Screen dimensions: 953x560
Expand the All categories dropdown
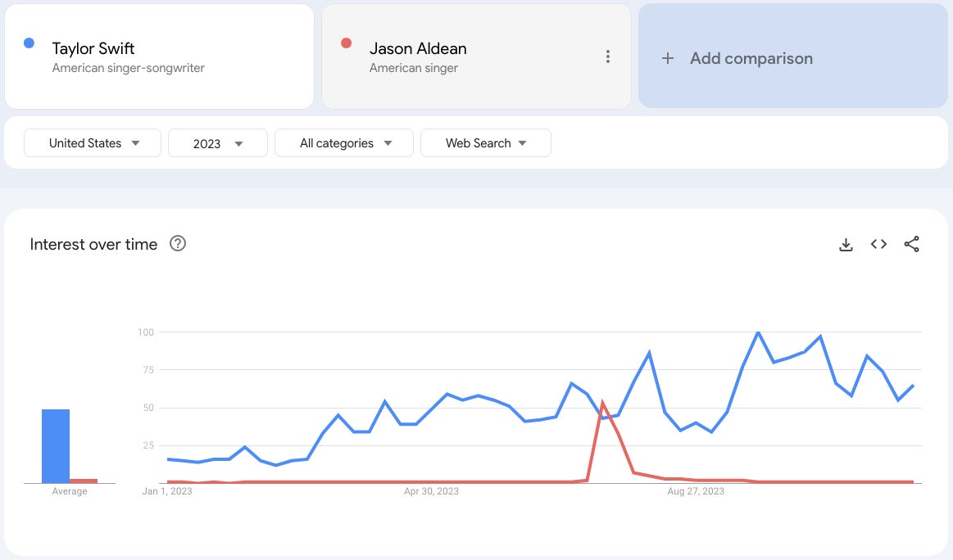click(x=344, y=142)
